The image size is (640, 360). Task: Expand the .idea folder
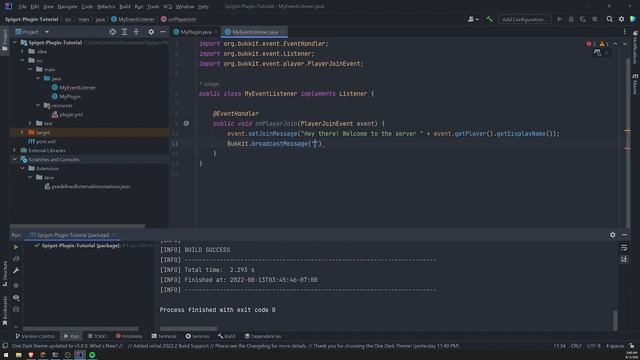[x=22, y=51]
